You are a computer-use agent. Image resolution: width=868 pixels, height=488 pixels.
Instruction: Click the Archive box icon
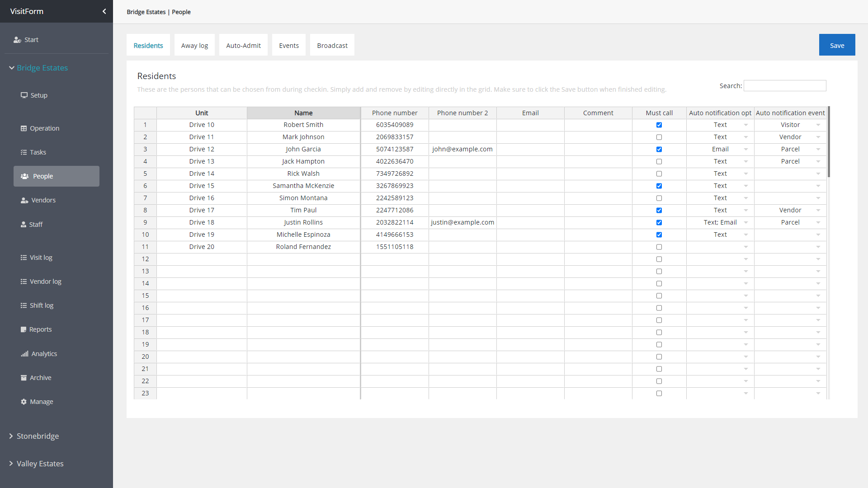24,378
